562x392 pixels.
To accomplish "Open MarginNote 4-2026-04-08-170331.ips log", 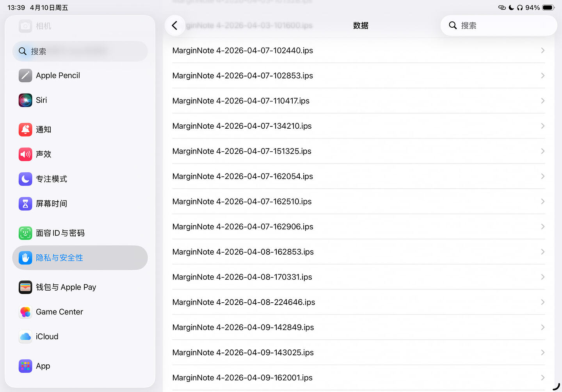I will [x=358, y=277].
